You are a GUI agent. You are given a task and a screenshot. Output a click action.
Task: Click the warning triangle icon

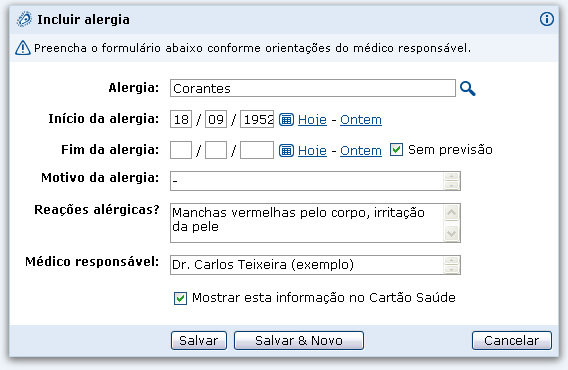tap(23, 47)
